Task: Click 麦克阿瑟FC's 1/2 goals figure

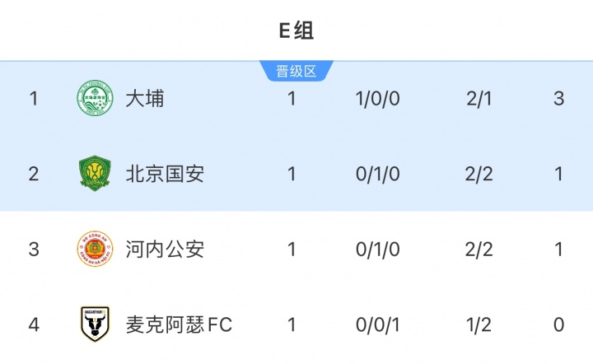Action: click(479, 324)
